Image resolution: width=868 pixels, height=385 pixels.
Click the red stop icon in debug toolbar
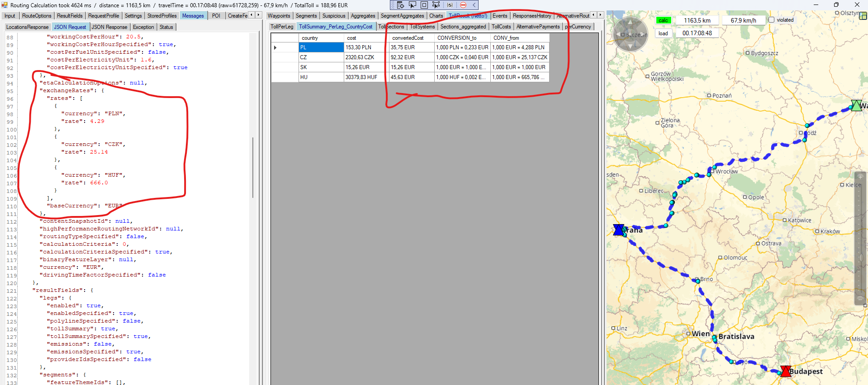point(463,5)
